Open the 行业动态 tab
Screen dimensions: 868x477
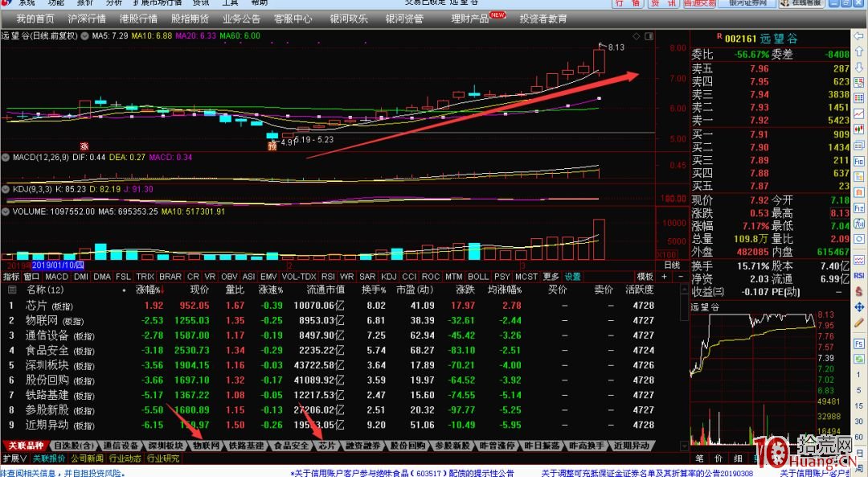coord(125,458)
